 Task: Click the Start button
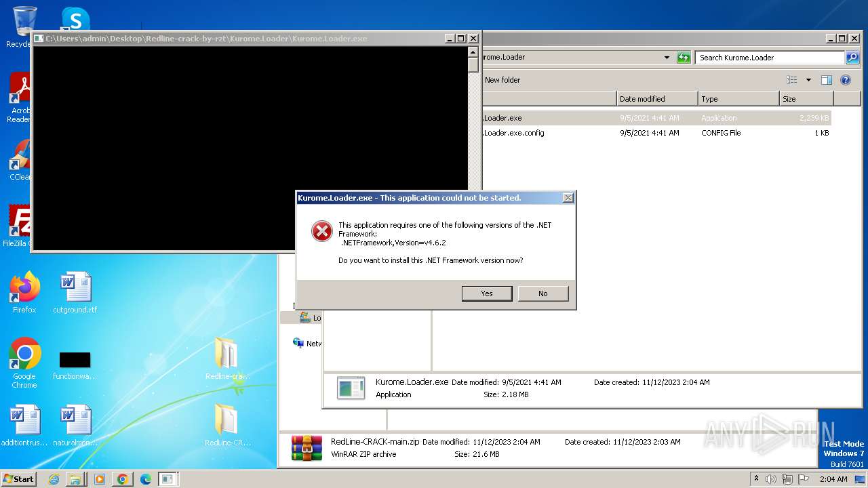(x=19, y=479)
